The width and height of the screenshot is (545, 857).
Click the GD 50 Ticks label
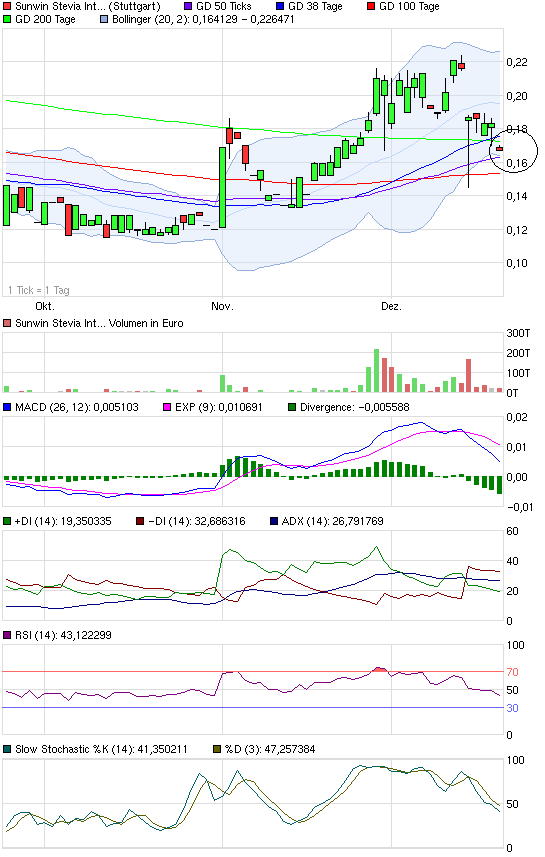(x=224, y=7)
